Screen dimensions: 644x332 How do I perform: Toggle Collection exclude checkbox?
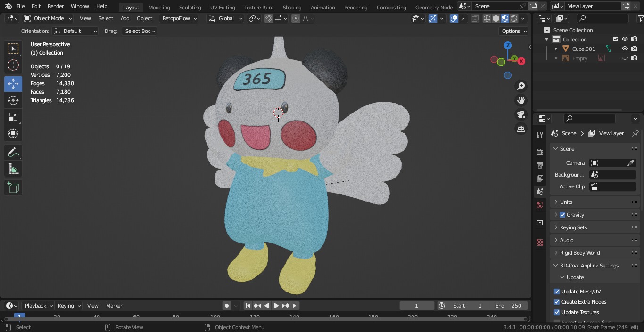tap(615, 39)
